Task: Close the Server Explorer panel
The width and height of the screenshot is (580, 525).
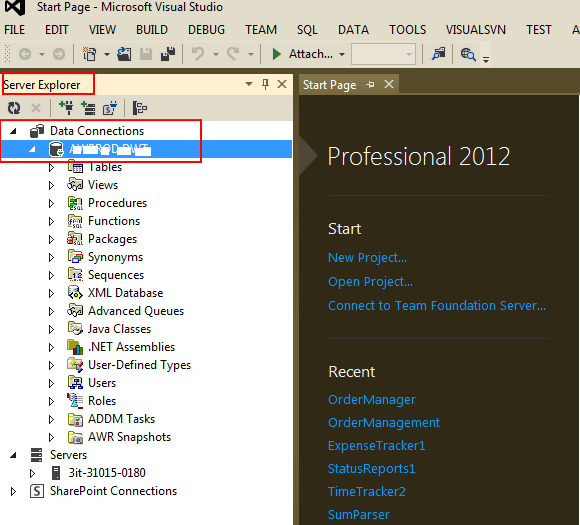Action: (282, 84)
